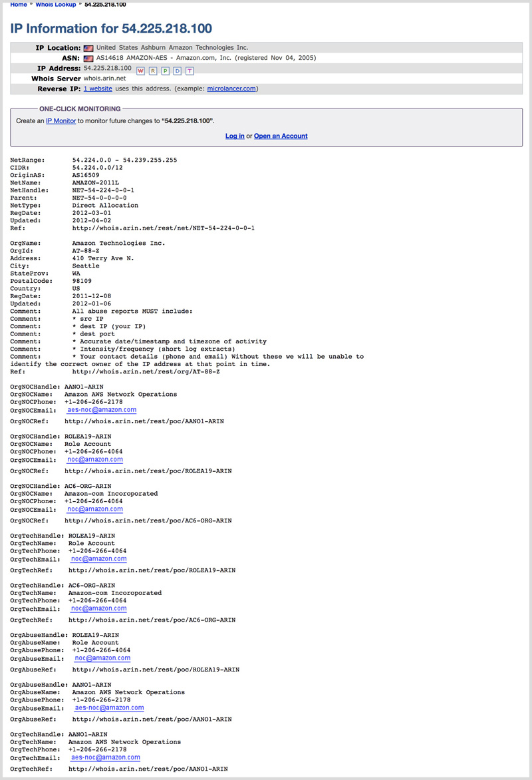532x780 pixels.
Task: Click Open an Account link
Action: (x=281, y=136)
